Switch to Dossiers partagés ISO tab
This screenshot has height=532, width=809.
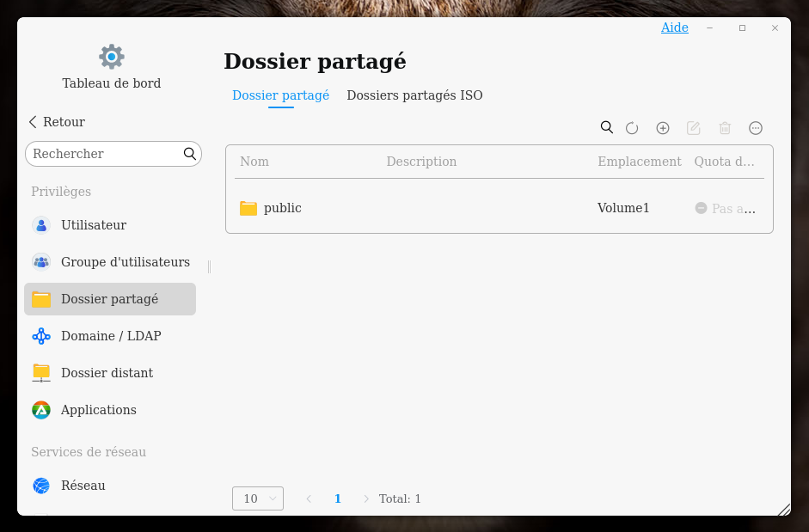(414, 95)
